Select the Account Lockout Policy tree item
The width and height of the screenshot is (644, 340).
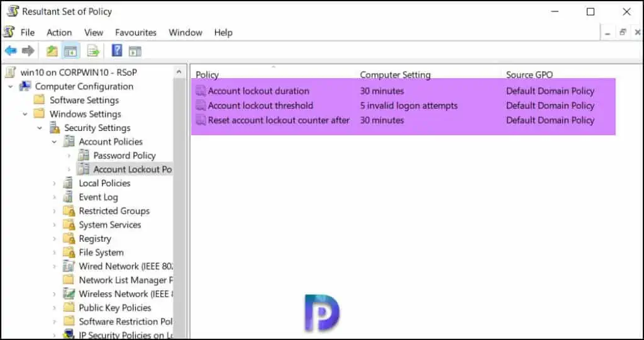132,169
